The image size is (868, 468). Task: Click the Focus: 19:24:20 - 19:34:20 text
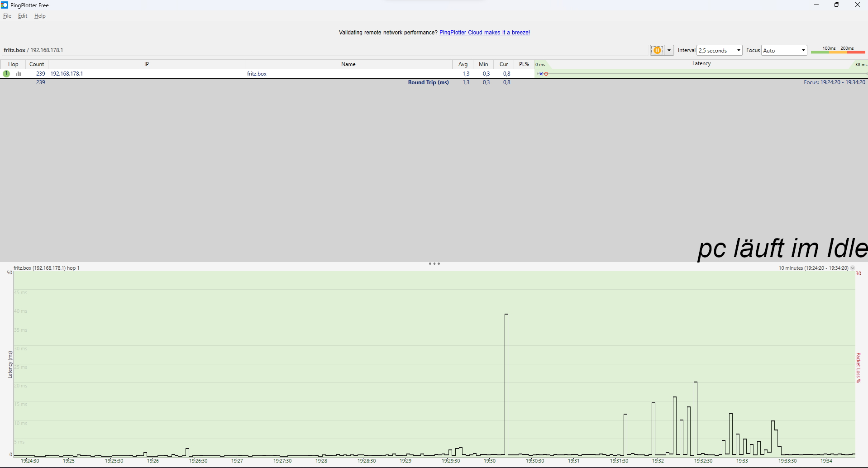click(x=834, y=82)
